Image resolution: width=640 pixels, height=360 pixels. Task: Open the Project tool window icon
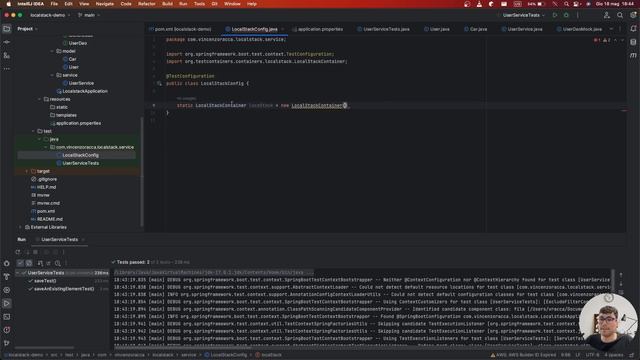pos(7,29)
